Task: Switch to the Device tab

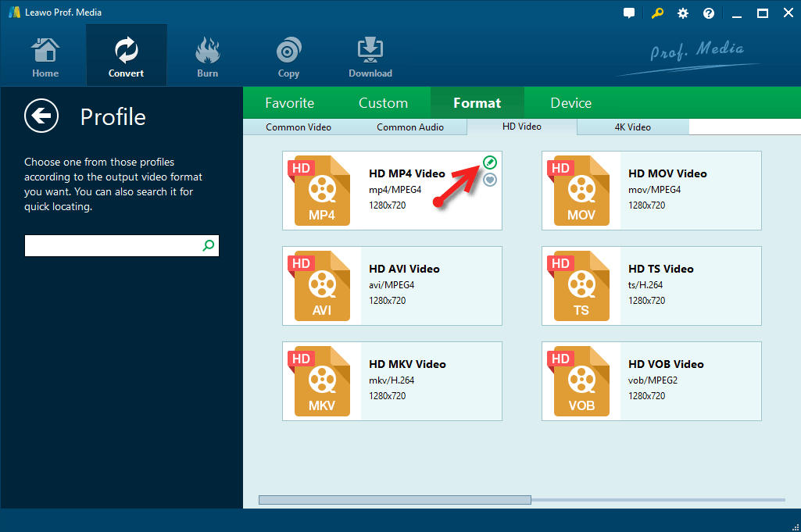Action: pos(570,103)
